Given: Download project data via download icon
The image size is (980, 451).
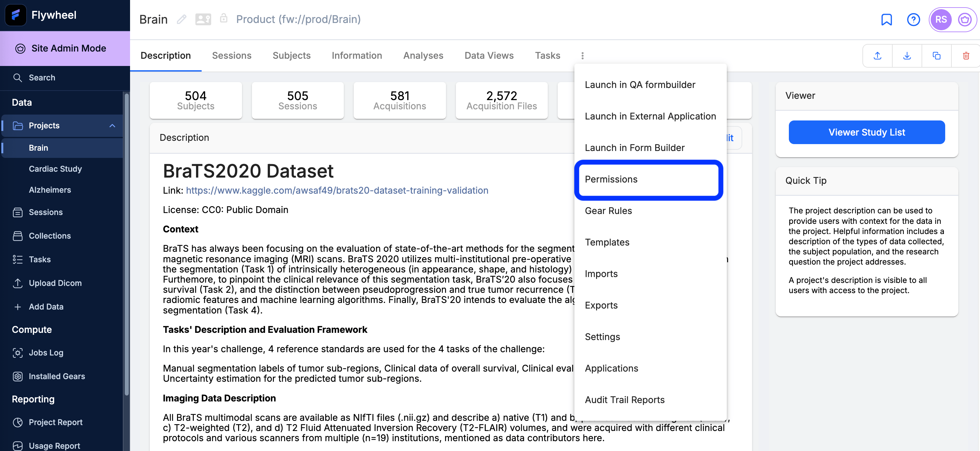Looking at the screenshot, I should click(907, 55).
